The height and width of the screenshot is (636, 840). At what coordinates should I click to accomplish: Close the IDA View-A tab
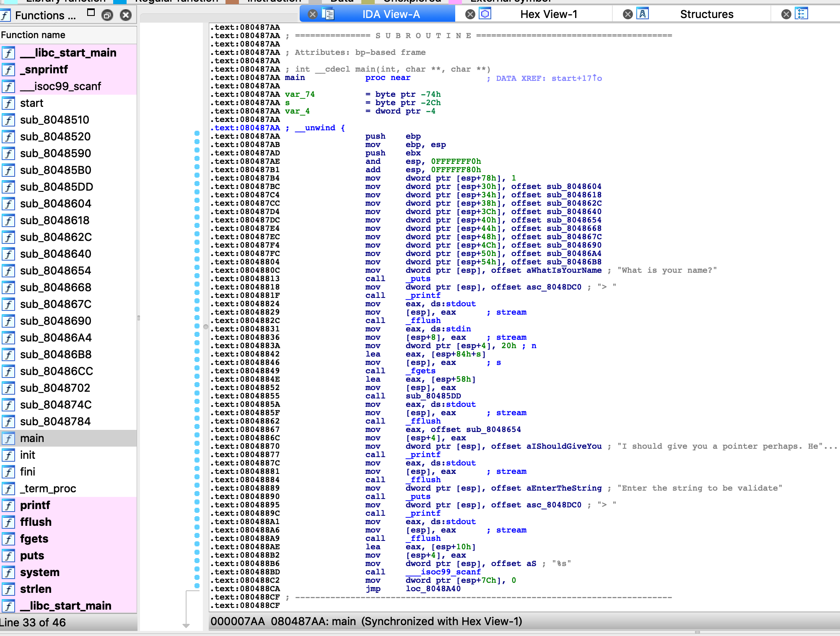tap(313, 14)
